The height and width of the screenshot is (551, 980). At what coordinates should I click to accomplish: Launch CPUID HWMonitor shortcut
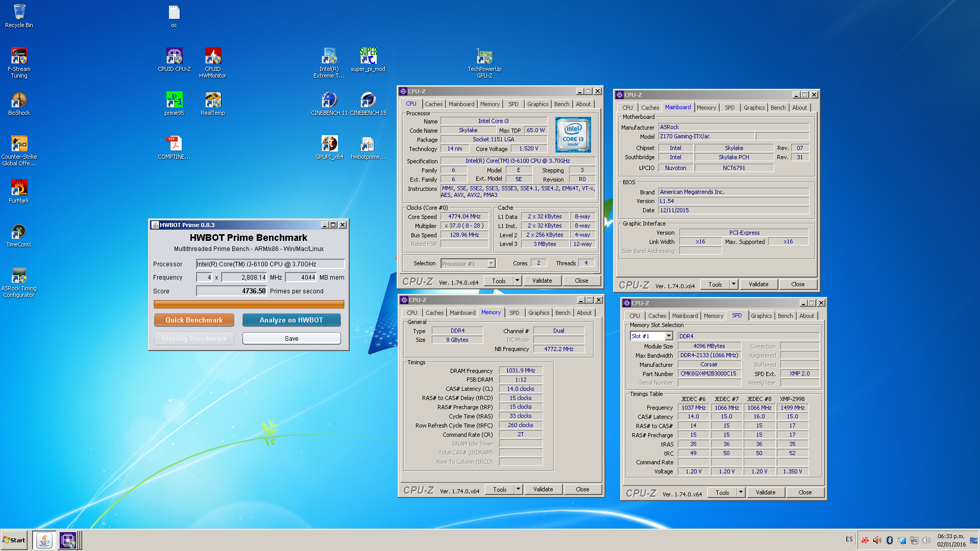[213, 63]
